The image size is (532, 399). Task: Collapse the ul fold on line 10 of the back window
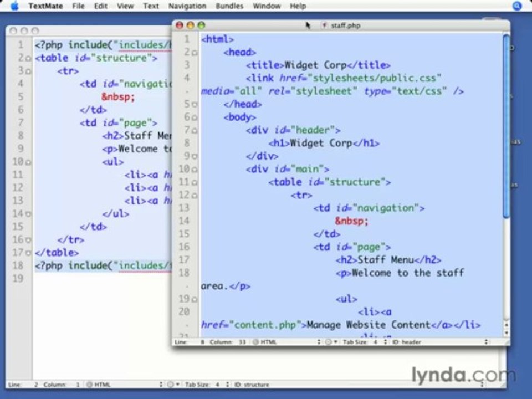click(x=28, y=162)
